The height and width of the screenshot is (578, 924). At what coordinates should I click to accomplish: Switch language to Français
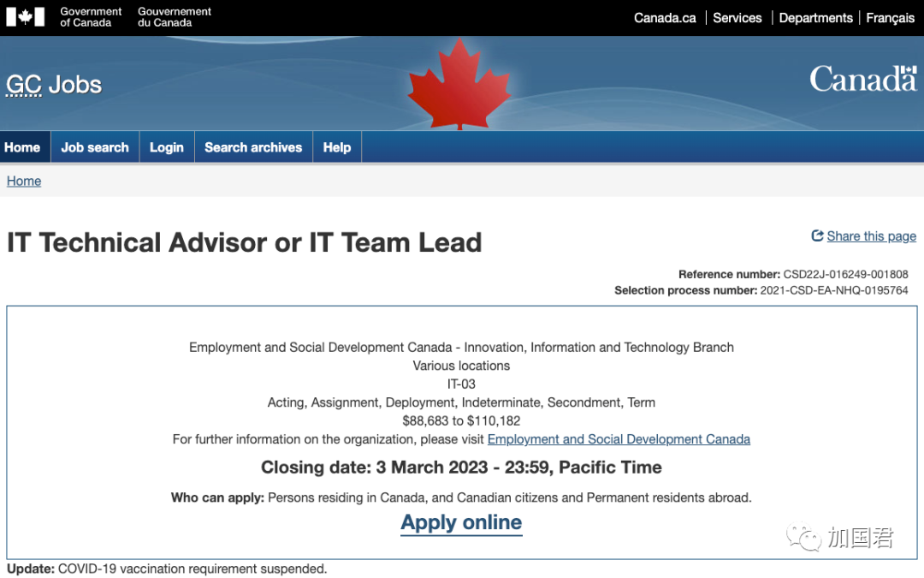pyautogui.click(x=890, y=18)
